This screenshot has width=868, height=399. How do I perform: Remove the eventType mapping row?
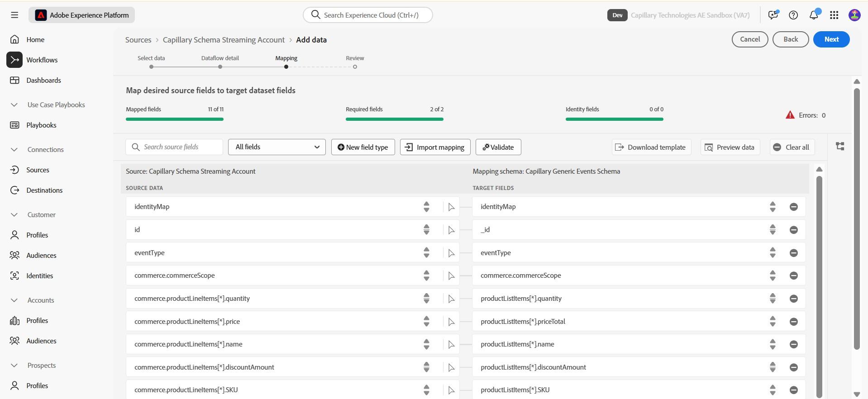coord(793,253)
